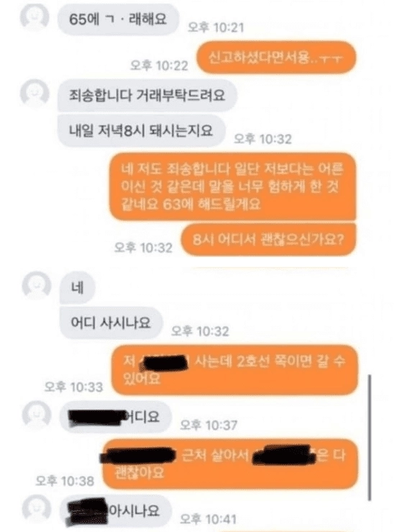Tap the gray redacted "어디요" message bubble
415x532 pixels.
click(116, 417)
